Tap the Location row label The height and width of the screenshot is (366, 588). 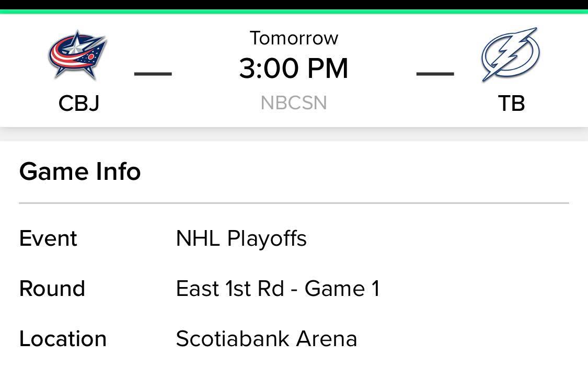point(63,339)
